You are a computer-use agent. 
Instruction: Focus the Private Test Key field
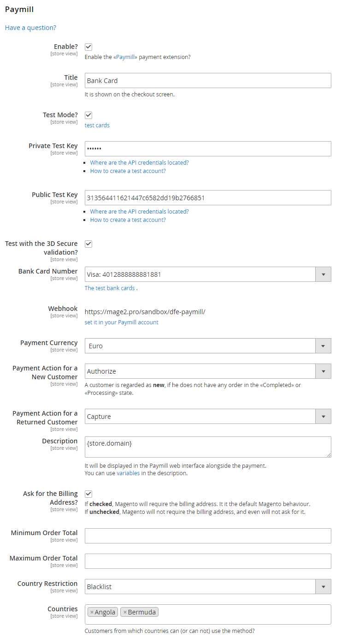point(207,149)
